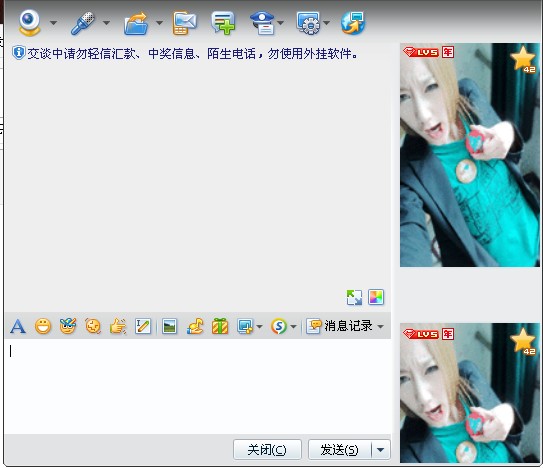The height and width of the screenshot is (468, 543).
Task: Expand the applications gear dropdown arrow
Action: [326, 23]
